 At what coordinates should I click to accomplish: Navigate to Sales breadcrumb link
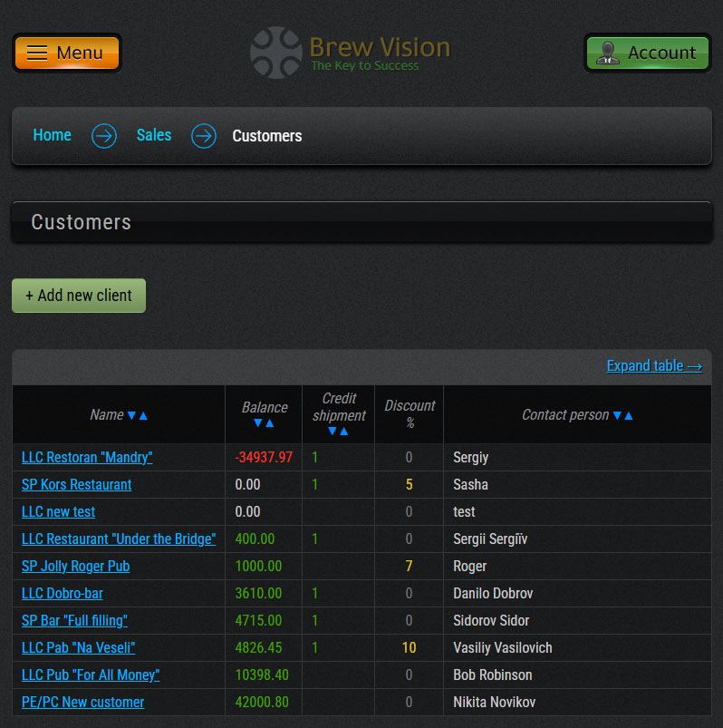coord(154,135)
